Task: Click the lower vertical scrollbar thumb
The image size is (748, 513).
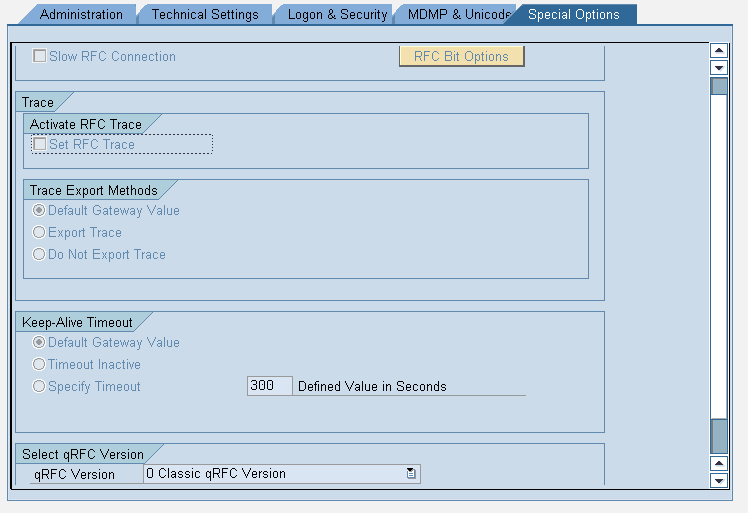Action: (717, 436)
